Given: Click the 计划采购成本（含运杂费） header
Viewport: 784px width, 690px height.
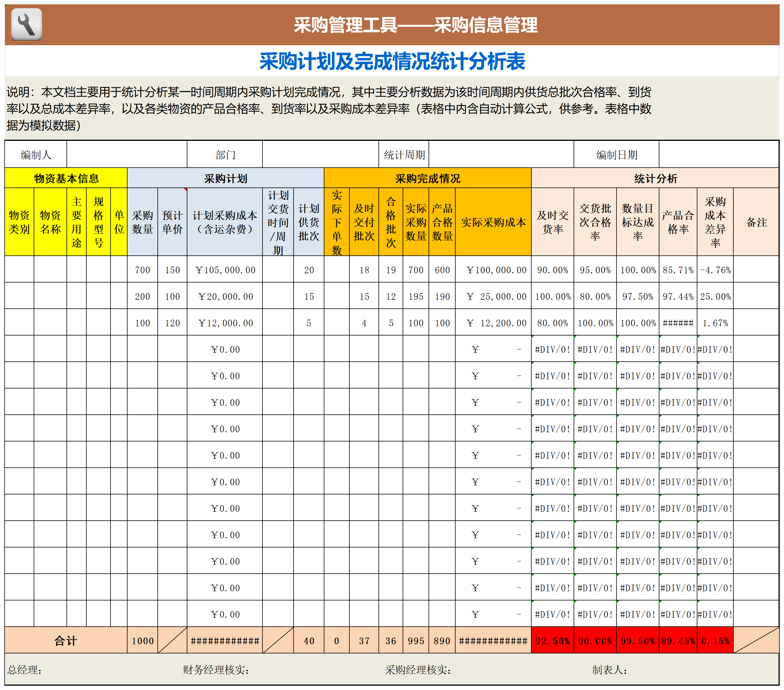Looking at the screenshot, I should 225,222.
